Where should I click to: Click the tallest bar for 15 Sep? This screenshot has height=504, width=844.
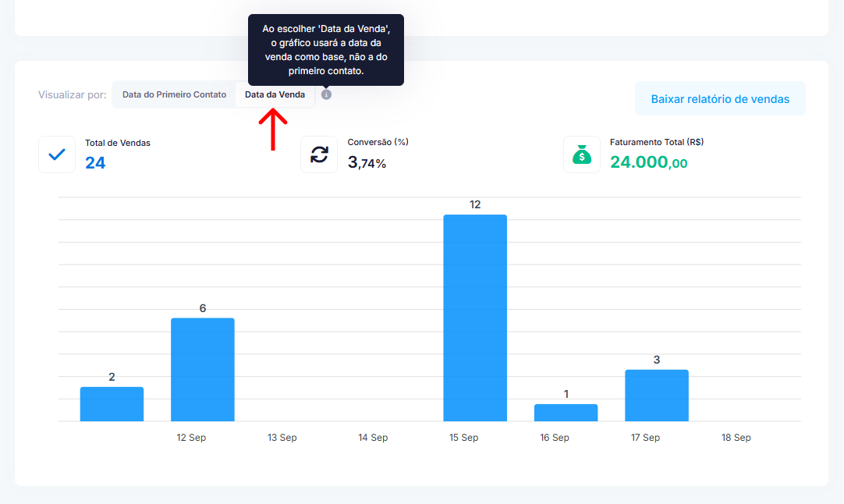click(x=474, y=318)
